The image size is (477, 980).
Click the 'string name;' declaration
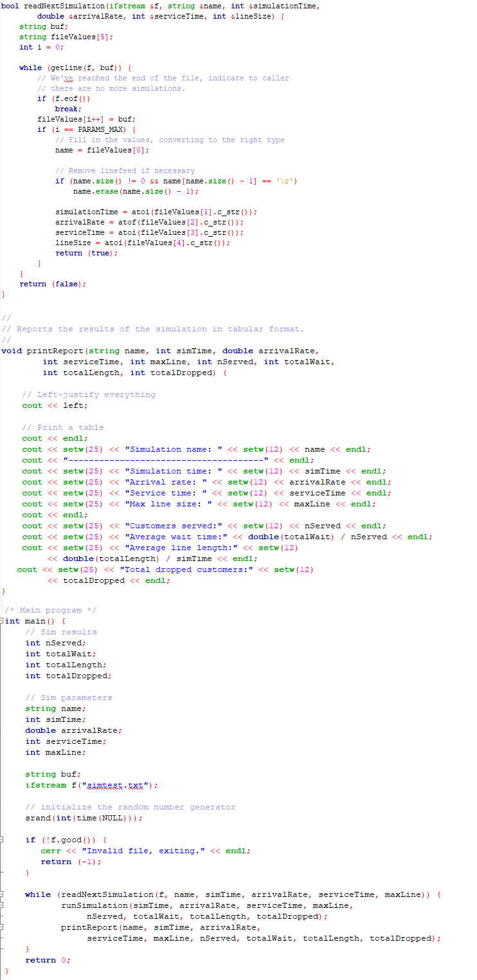coord(55,708)
